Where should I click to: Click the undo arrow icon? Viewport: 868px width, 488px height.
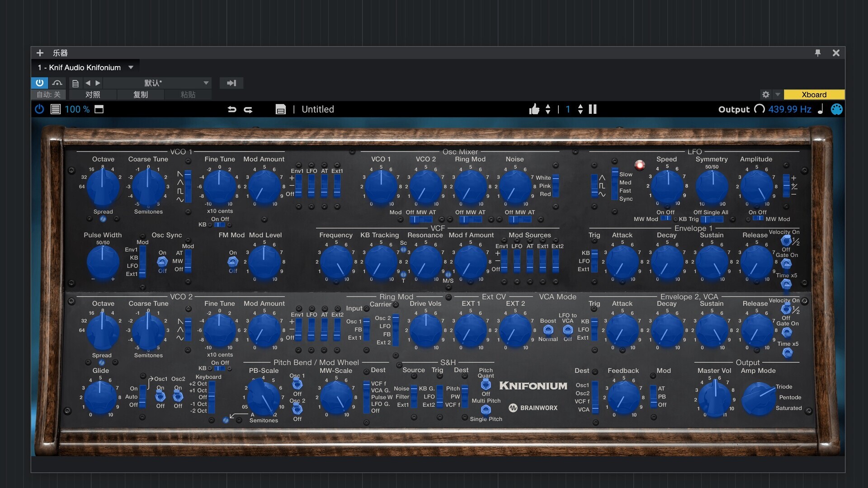tap(232, 109)
